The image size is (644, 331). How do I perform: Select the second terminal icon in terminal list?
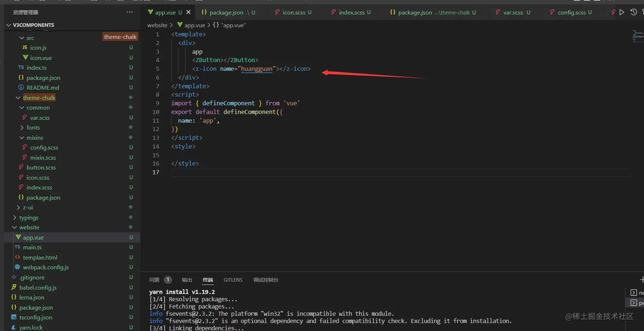tap(634, 303)
